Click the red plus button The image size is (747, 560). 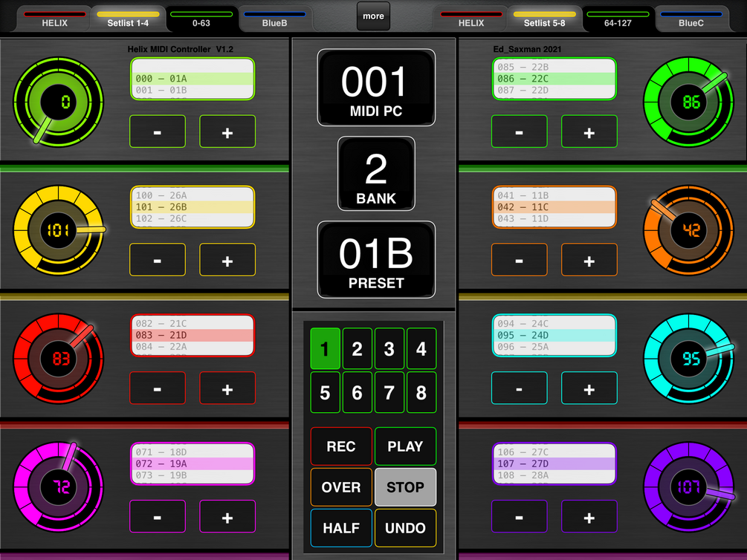(x=227, y=388)
